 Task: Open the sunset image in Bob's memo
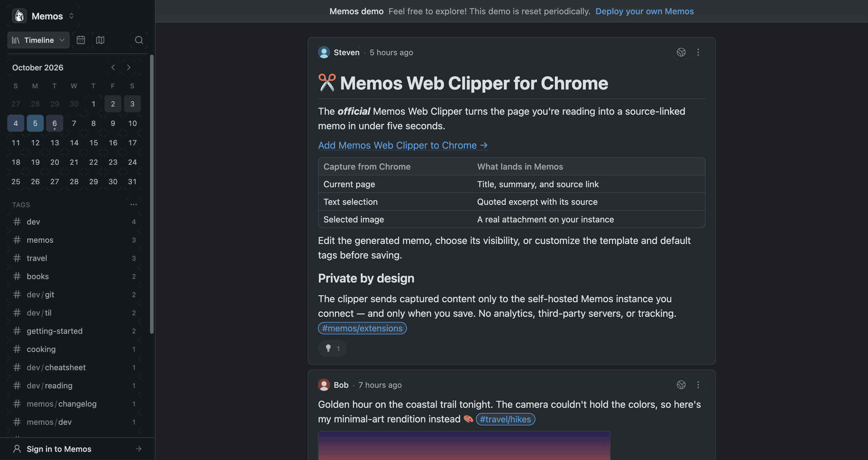(464, 445)
